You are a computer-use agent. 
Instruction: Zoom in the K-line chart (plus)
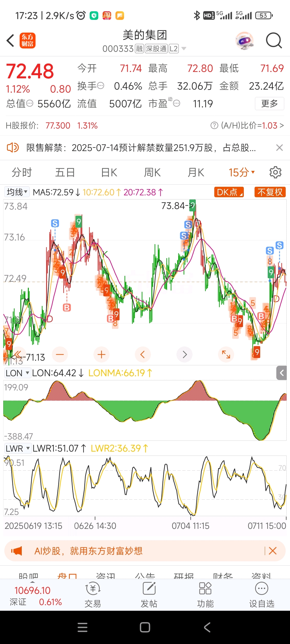[102, 354]
